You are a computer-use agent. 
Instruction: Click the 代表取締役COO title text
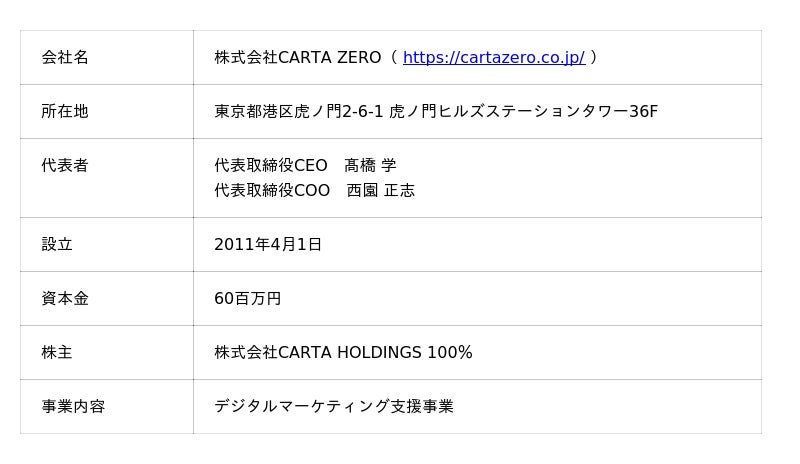point(271,191)
